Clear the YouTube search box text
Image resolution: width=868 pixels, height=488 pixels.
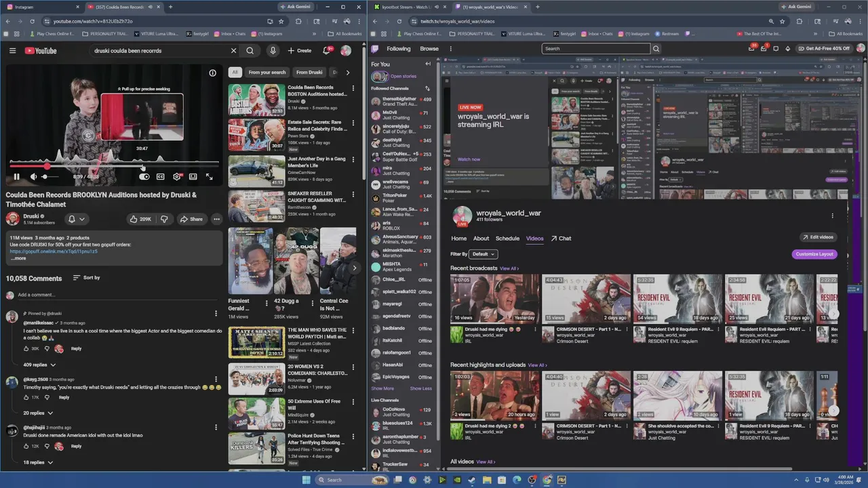click(x=233, y=50)
